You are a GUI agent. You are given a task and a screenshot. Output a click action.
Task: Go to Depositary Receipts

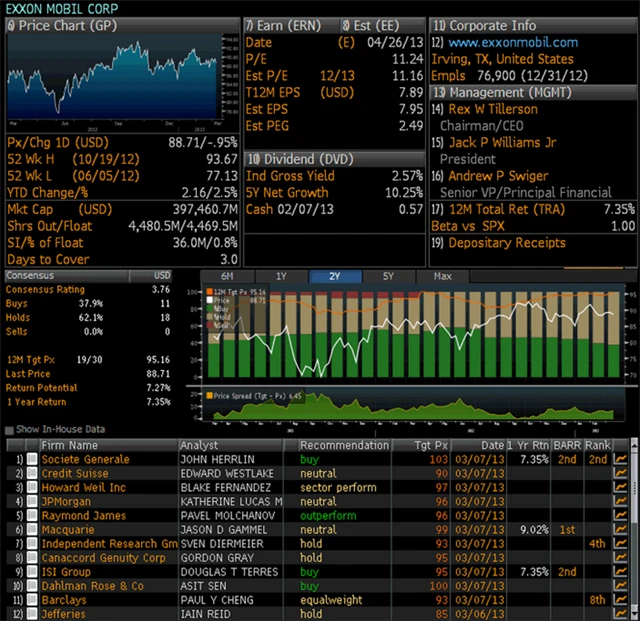click(505, 243)
